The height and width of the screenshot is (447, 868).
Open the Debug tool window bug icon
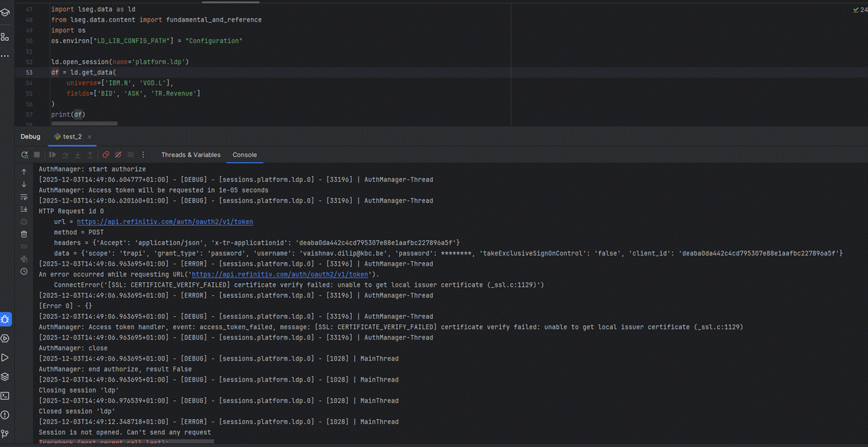pos(6,319)
